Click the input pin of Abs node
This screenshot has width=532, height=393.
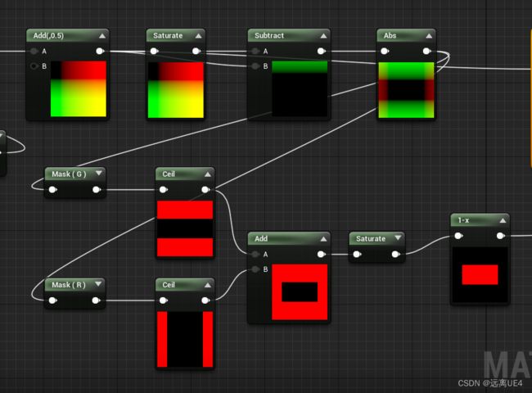click(x=385, y=52)
